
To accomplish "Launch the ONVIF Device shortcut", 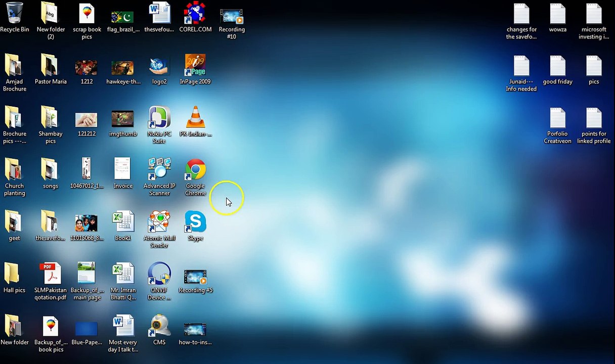I will [x=159, y=274].
